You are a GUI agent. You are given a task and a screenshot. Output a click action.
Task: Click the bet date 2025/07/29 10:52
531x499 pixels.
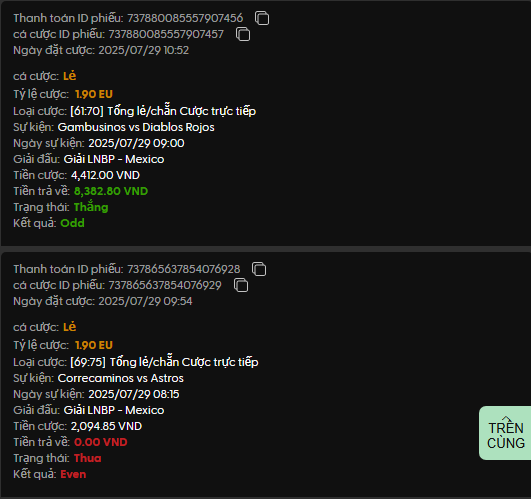pyautogui.click(x=144, y=50)
